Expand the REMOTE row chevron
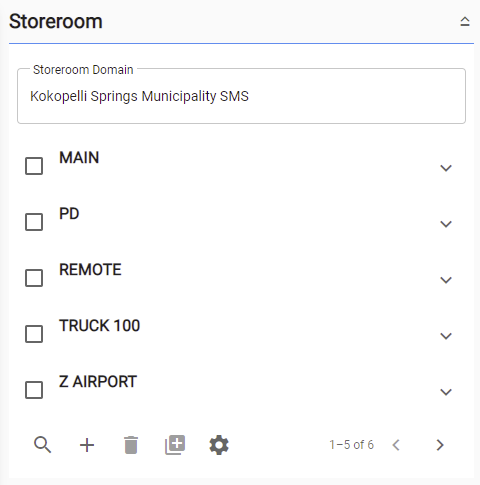The height and width of the screenshot is (485, 480). pyautogui.click(x=446, y=280)
